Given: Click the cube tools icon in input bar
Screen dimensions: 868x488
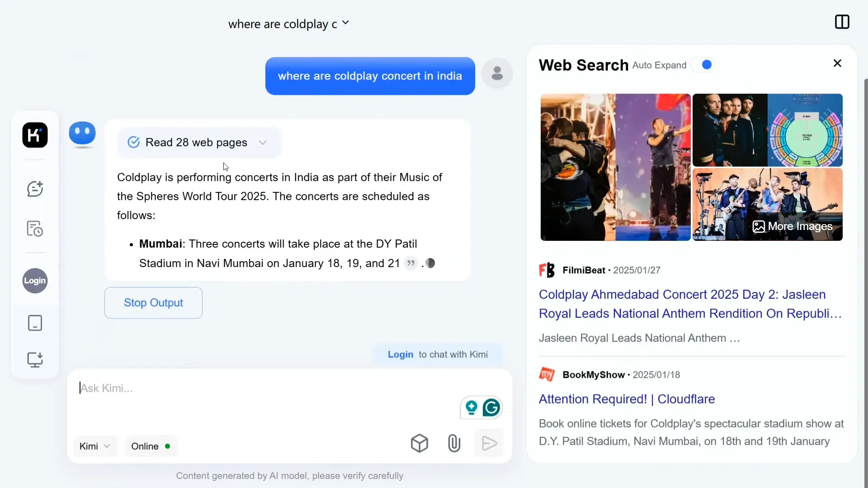Looking at the screenshot, I should click(x=420, y=443).
